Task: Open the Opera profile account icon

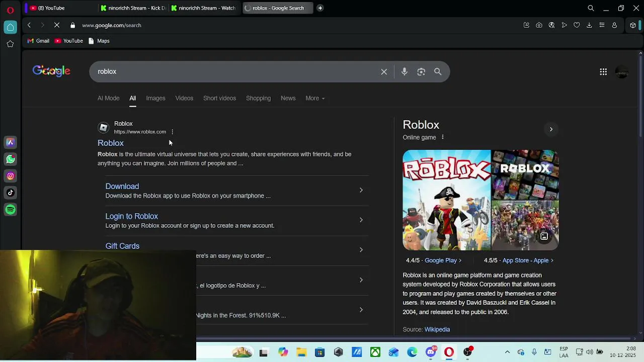Action: tap(614, 25)
